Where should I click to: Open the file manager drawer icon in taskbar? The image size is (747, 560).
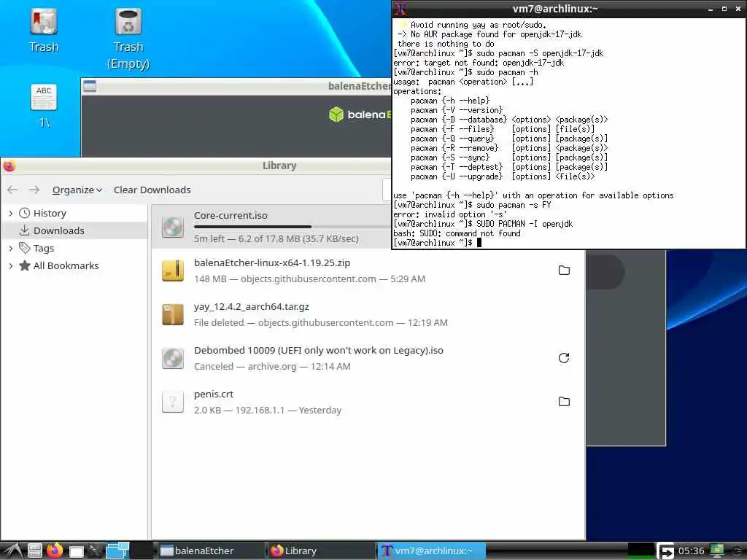pos(34,551)
